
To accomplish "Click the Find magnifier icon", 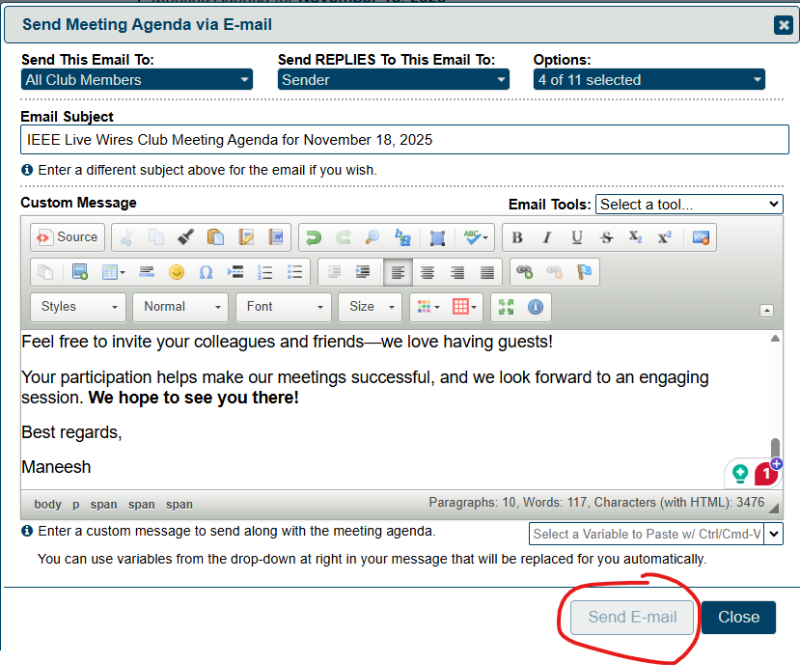I will pyautogui.click(x=372, y=237).
